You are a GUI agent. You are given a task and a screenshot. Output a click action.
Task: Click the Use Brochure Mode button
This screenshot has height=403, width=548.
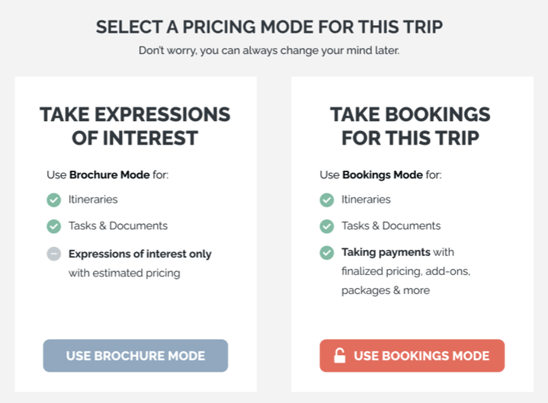[136, 355]
